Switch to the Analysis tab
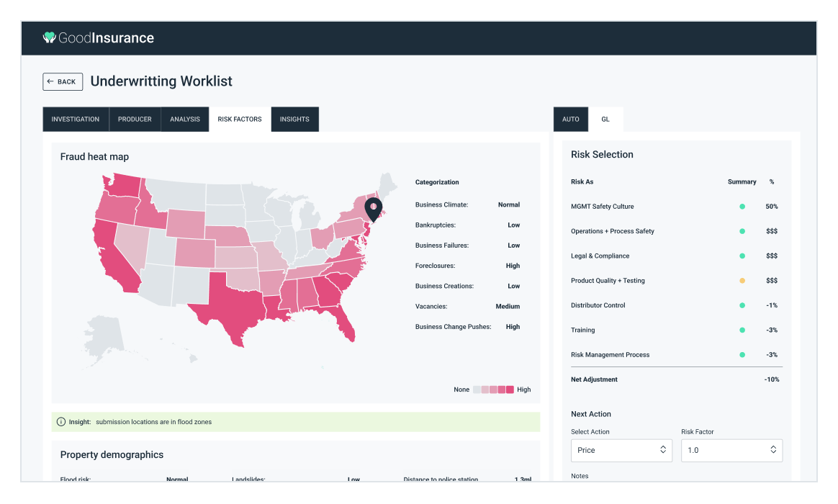The width and height of the screenshot is (838, 504). coord(185,120)
